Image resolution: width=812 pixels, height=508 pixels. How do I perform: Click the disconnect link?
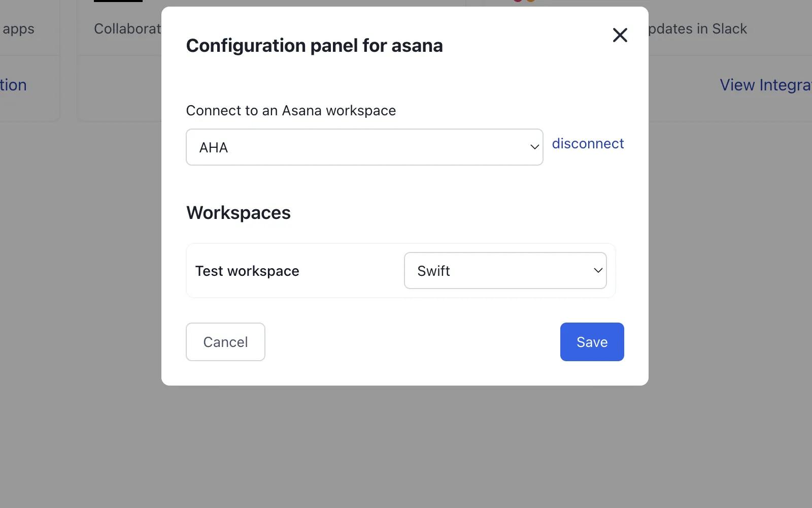click(588, 144)
